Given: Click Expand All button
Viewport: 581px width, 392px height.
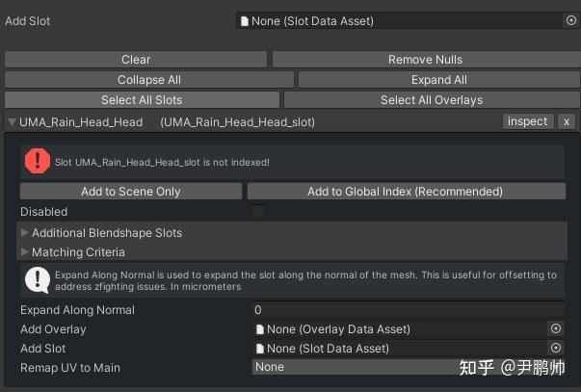Looking at the screenshot, I should coord(438,80).
